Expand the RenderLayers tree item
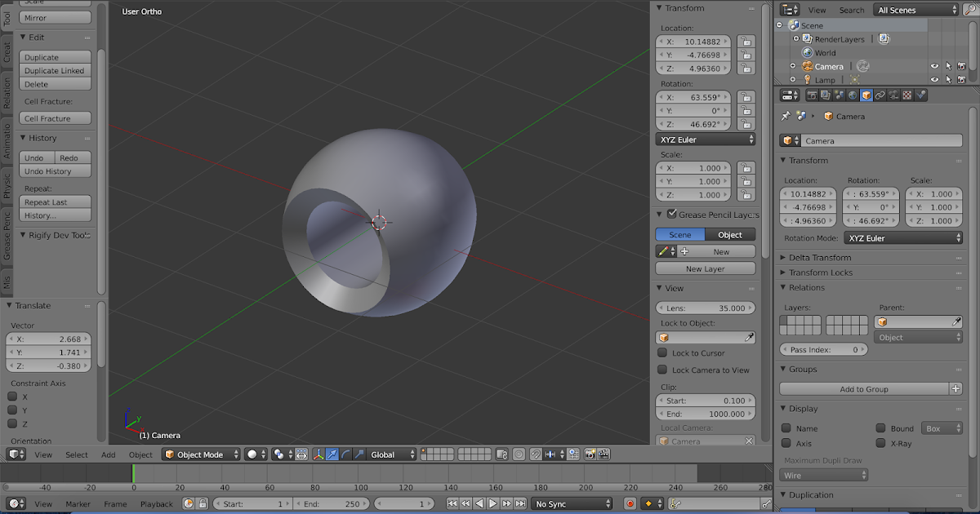Image resolution: width=980 pixels, height=514 pixels. (796, 39)
